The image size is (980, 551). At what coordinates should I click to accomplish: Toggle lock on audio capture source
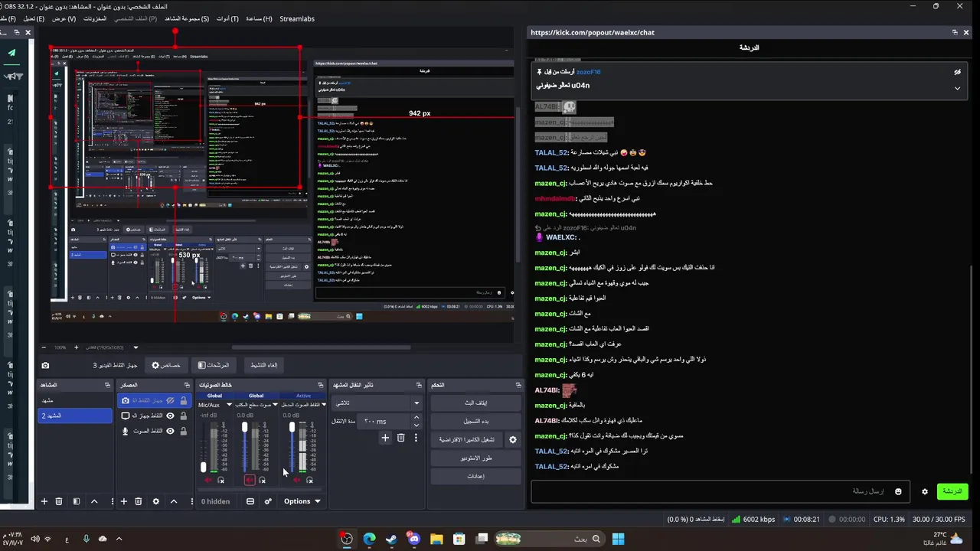(183, 431)
